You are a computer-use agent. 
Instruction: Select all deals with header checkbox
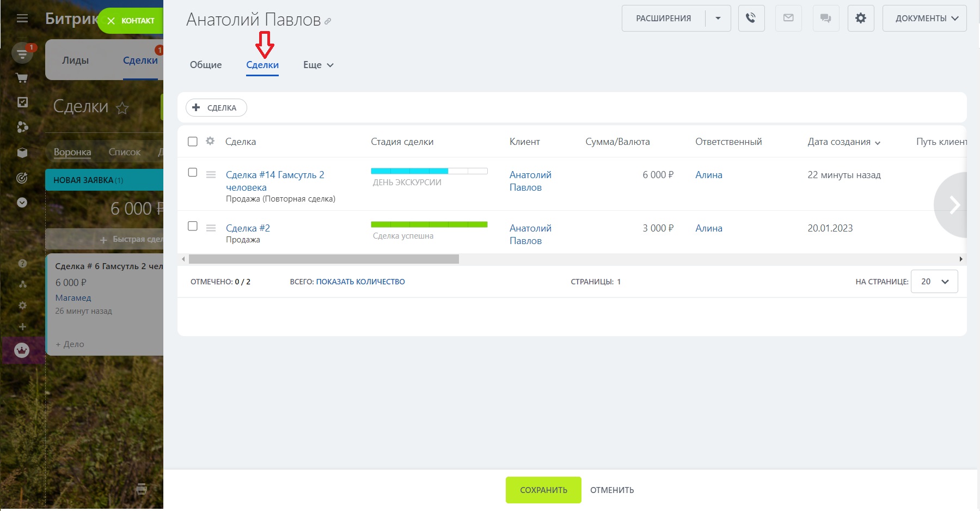pos(193,142)
